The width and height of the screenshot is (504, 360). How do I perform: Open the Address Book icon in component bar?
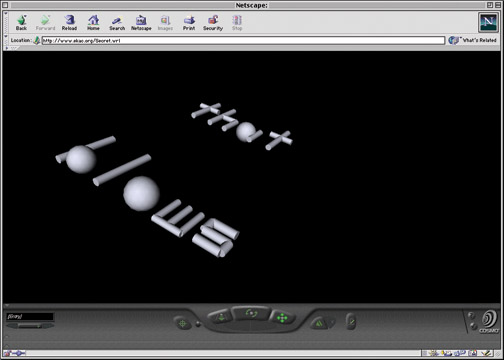pos(472,353)
